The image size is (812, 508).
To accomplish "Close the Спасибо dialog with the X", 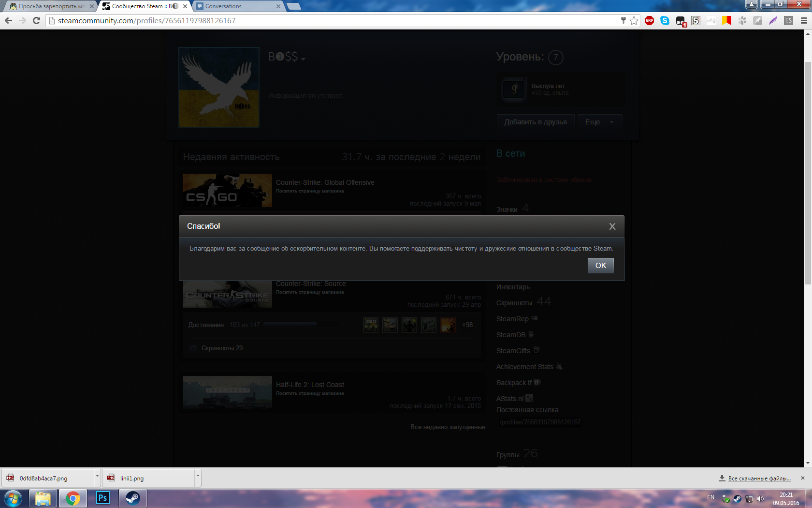I will [x=612, y=226].
